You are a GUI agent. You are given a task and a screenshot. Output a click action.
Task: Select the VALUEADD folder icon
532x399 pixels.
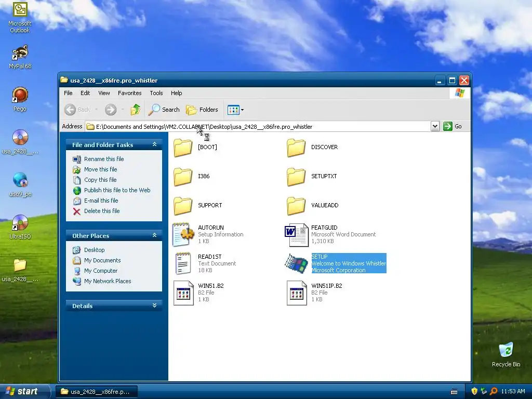(x=296, y=206)
